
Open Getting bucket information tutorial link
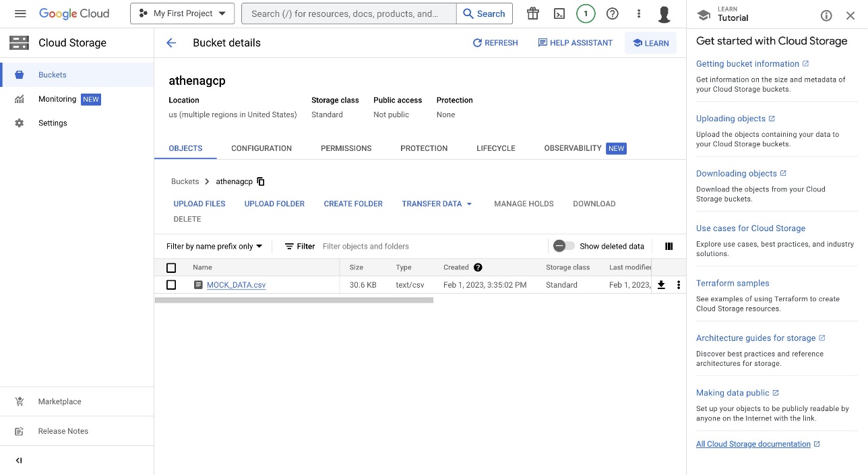pos(752,64)
